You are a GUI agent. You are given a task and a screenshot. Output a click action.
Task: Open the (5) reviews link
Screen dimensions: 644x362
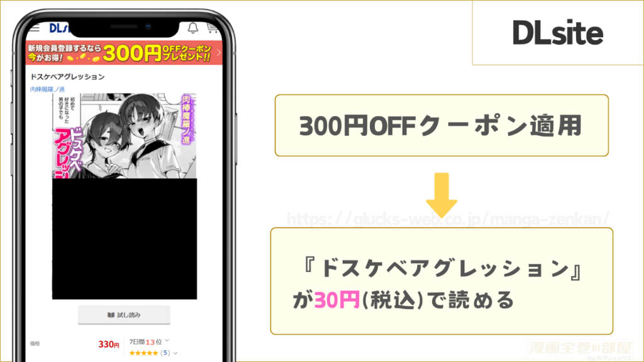(165, 353)
